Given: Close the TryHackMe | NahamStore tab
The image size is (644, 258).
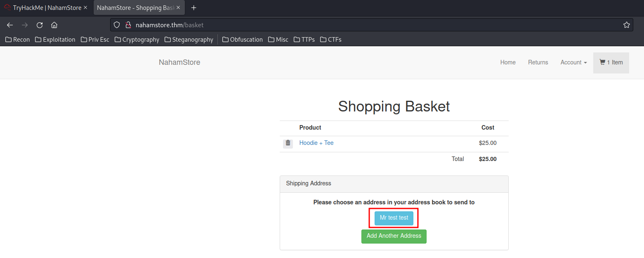Looking at the screenshot, I should point(85,8).
